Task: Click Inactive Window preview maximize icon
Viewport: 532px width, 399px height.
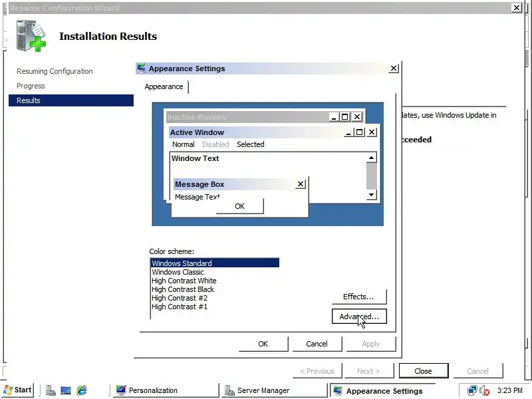Action: pyautogui.click(x=344, y=117)
